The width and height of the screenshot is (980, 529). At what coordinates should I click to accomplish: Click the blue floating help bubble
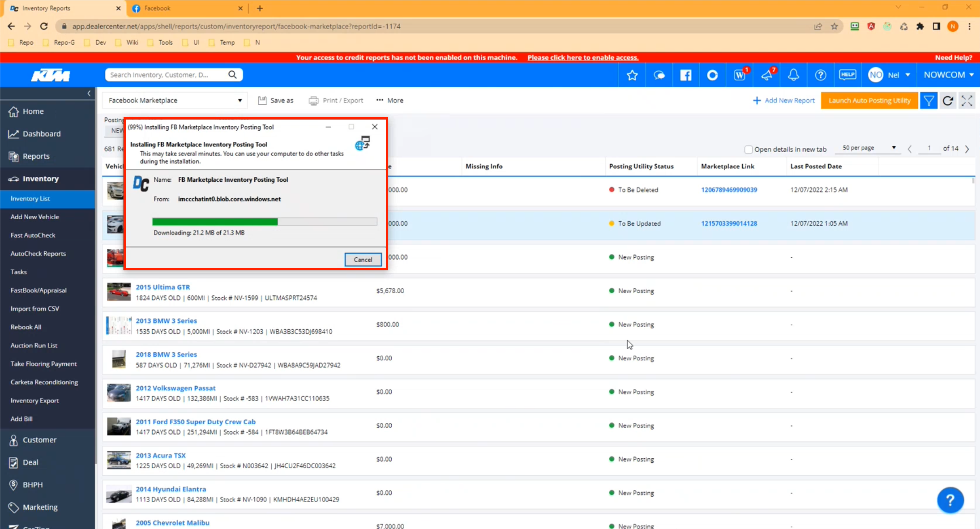[950, 500]
